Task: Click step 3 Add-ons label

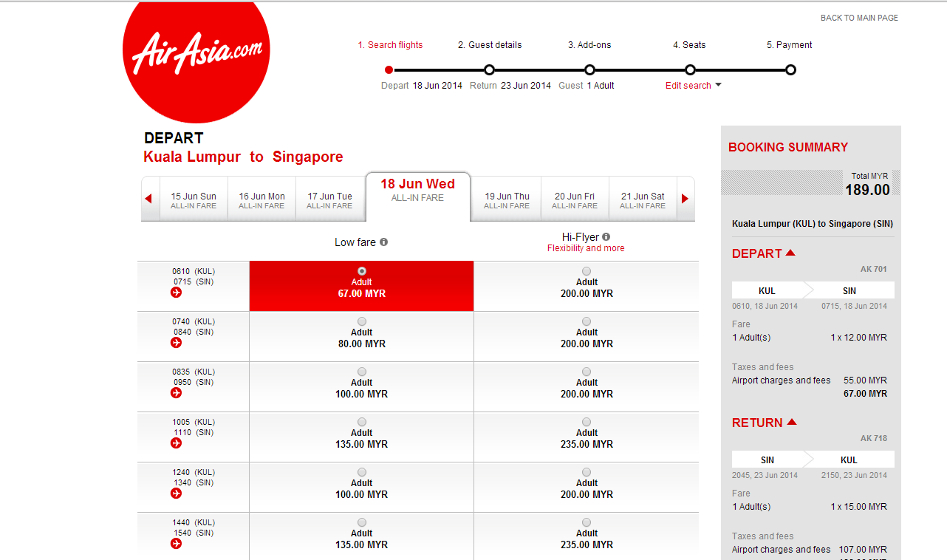Action: pos(589,45)
